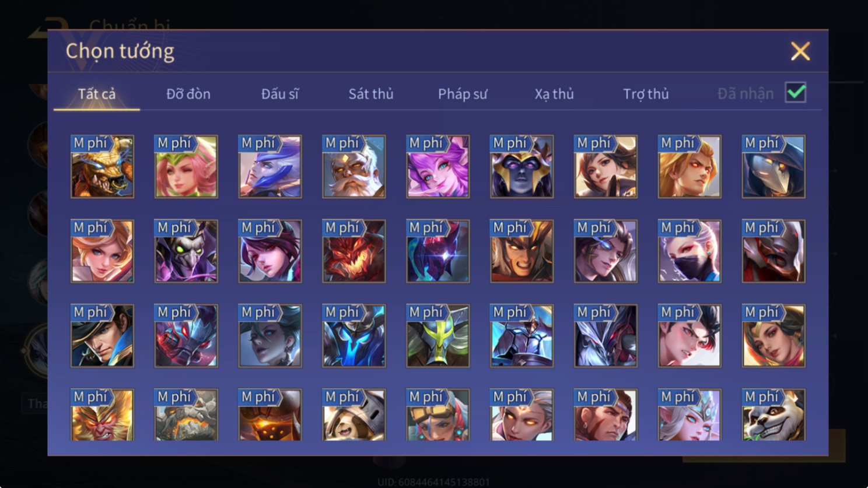868x488 pixels.
Task: Pick the panda hero portrait
Action: [773, 415]
